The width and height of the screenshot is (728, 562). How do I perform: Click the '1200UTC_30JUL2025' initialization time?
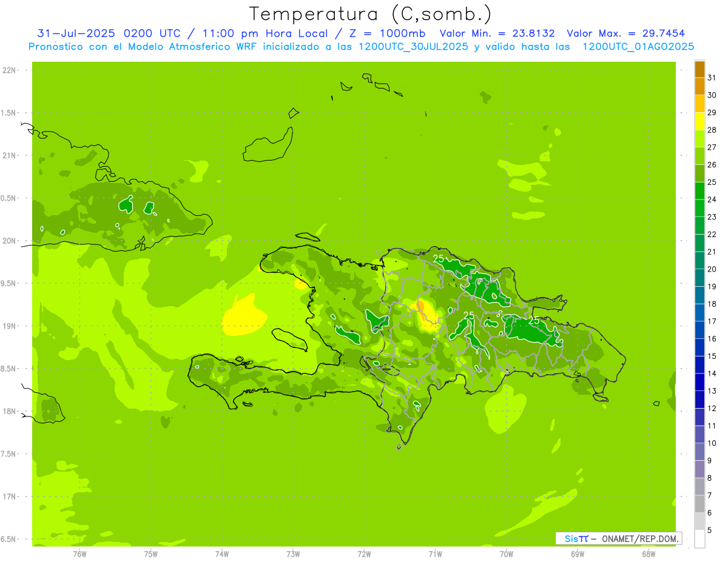click(413, 47)
